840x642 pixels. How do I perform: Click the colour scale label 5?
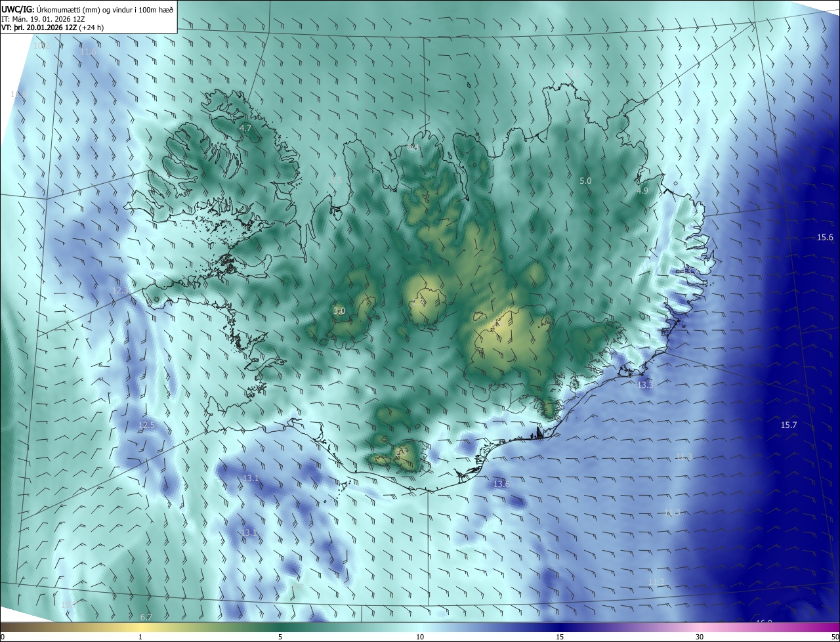click(x=280, y=637)
